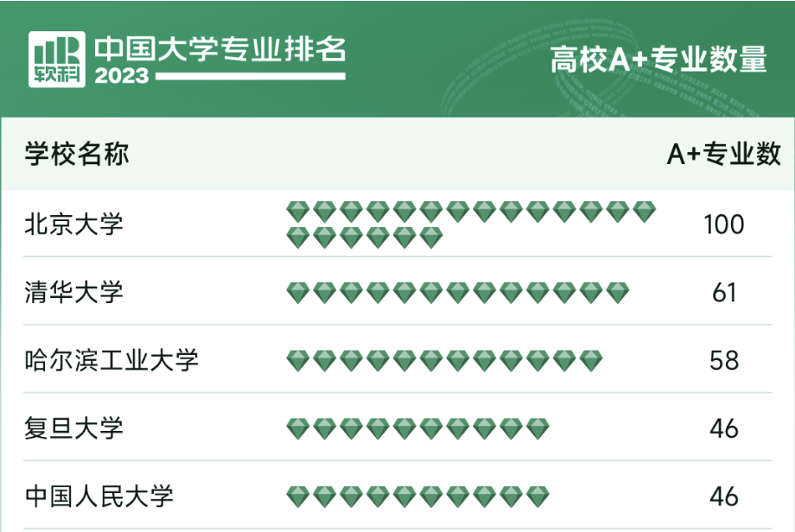Click the A+专业数 column header
The height and width of the screenshot is (532, 795).
coord(723,155)
